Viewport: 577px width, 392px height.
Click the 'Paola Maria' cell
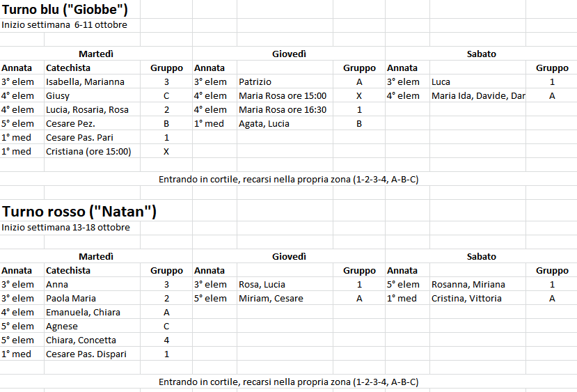[92, 298]
